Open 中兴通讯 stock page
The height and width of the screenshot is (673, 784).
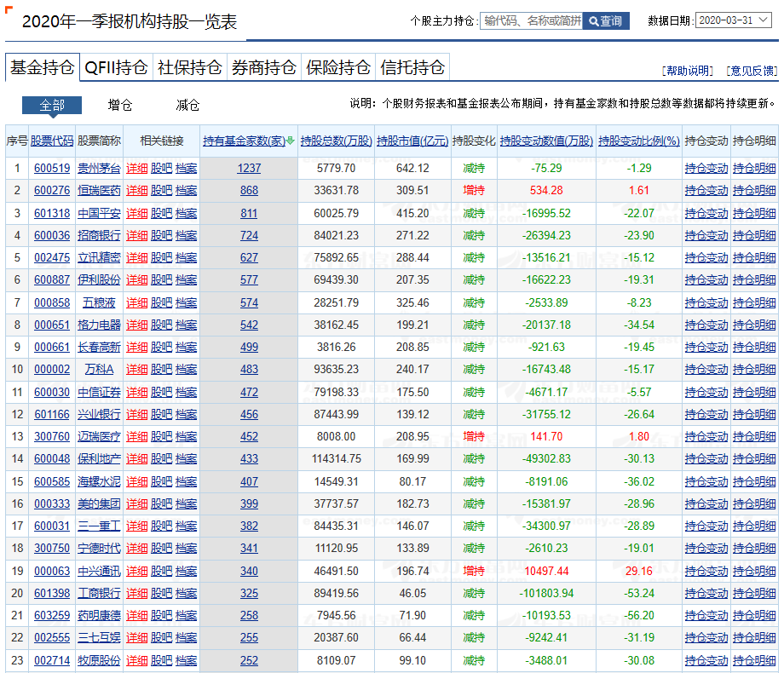point(99,571)
